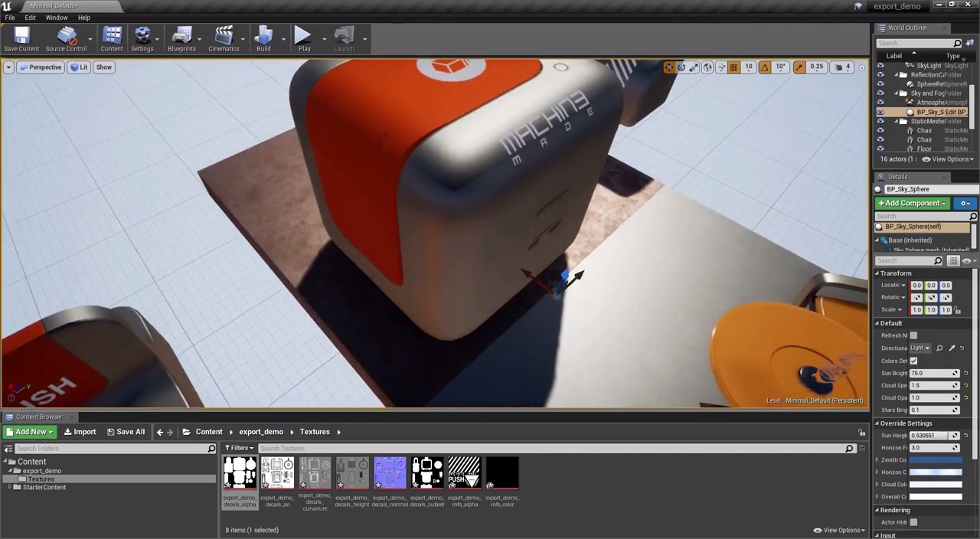Click the find-in-outliner magnifier beside Directional Light
This screenshot has height=539, width=980.
[x=939, y=348]
